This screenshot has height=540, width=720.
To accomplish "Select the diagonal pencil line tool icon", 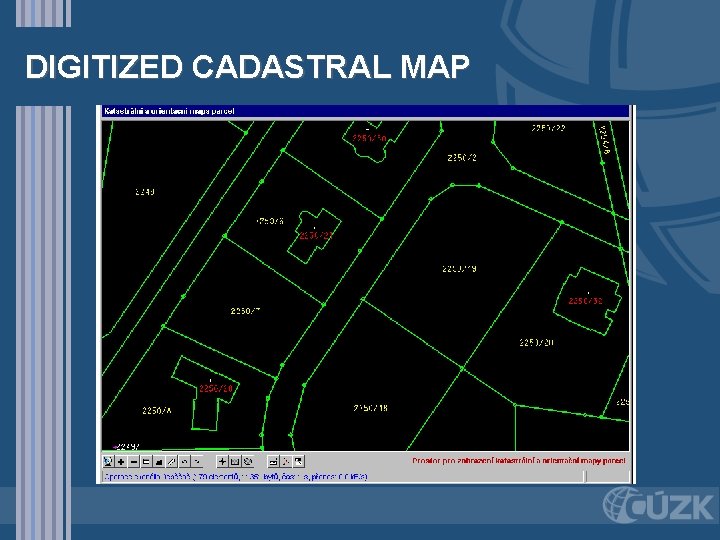I will (x=172, y=461).
